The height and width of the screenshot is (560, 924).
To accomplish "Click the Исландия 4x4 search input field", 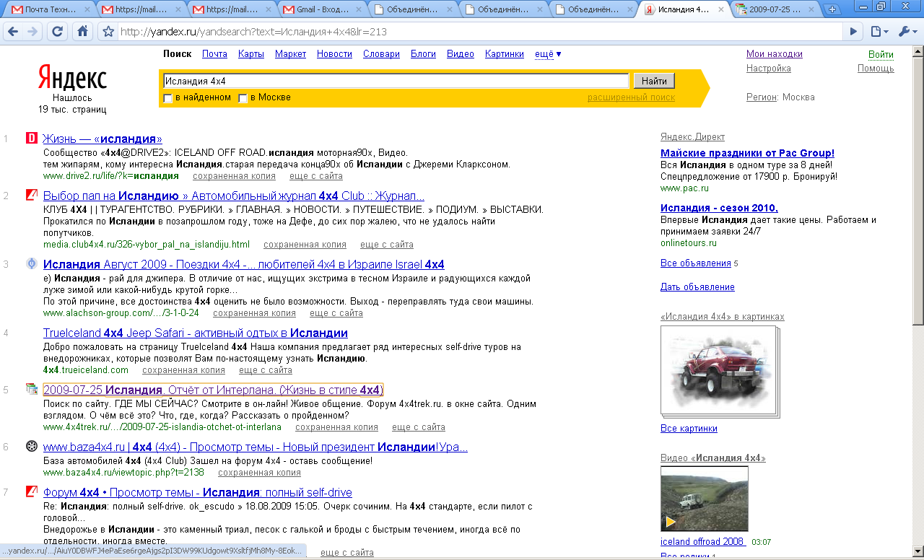I will pos(396,81).
